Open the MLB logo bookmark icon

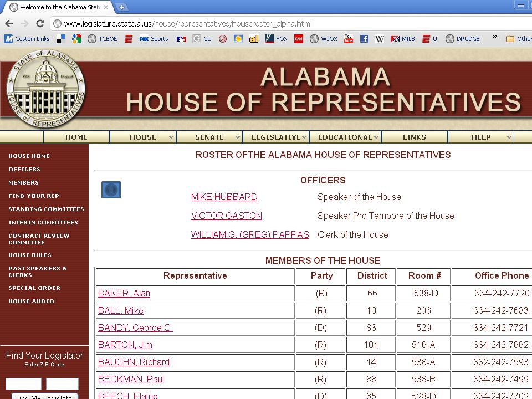pos(181,39)
